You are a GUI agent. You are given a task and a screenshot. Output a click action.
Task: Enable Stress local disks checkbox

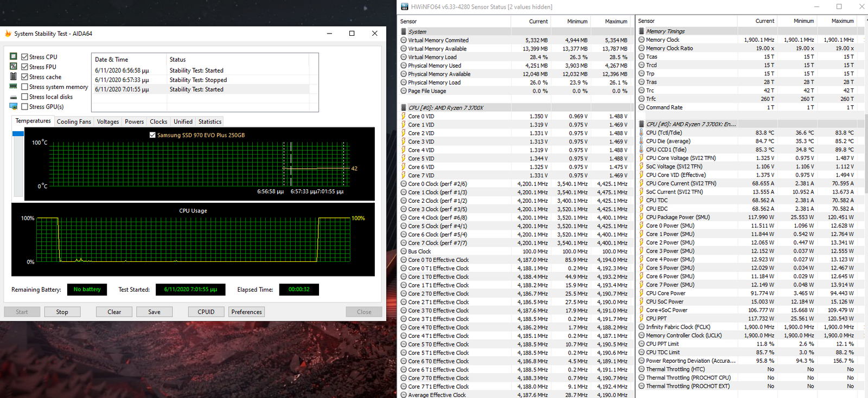click(x=24, y=97)
